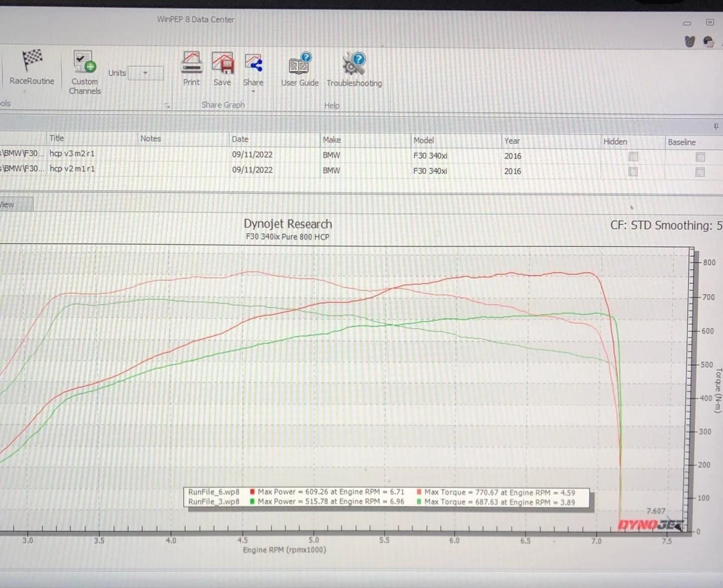Screen dimensions: 723x588
Task: Click the red Max Torque swatch in legend
Action: [419, 492]
